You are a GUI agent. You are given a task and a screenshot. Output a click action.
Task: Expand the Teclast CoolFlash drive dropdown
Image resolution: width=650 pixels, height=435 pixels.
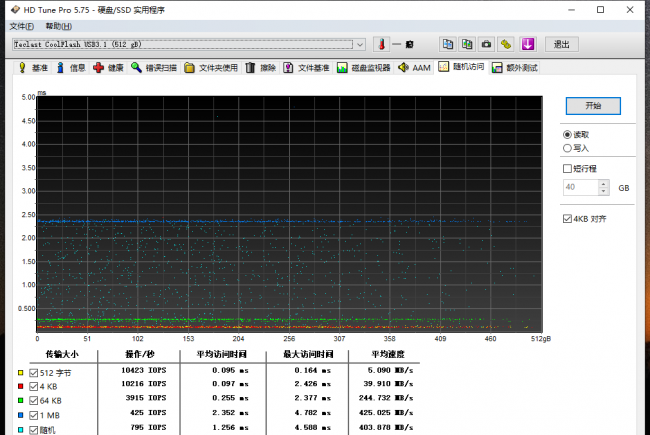pos(360,44)
